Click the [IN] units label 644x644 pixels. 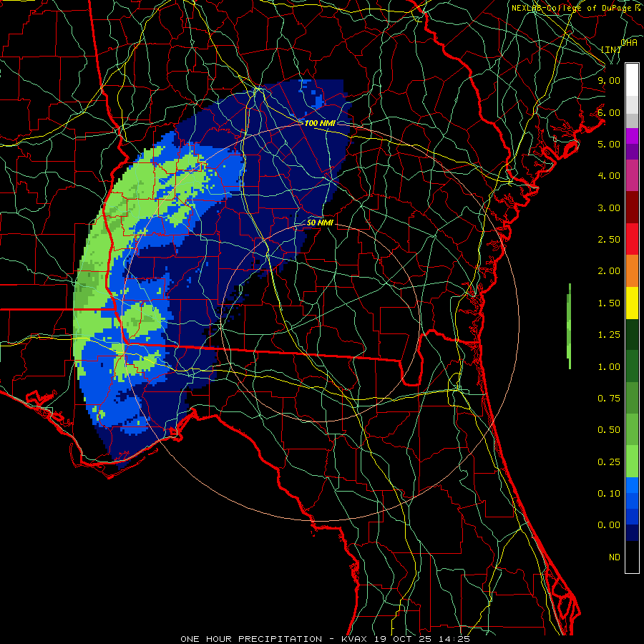click(x=611, y=49)
